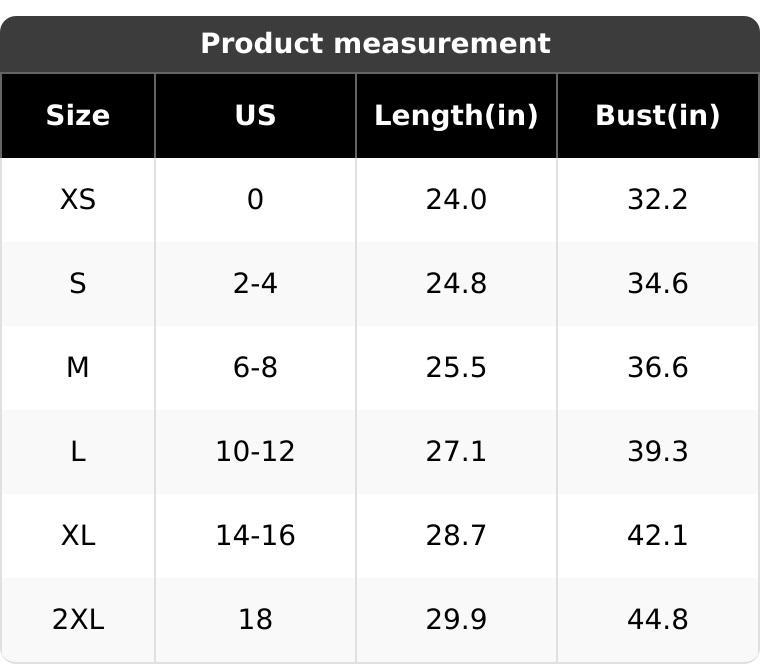Viewport: 760px width, 664px height.
Task: Click US size 2-4 cell
Action: tap(255, 284)
